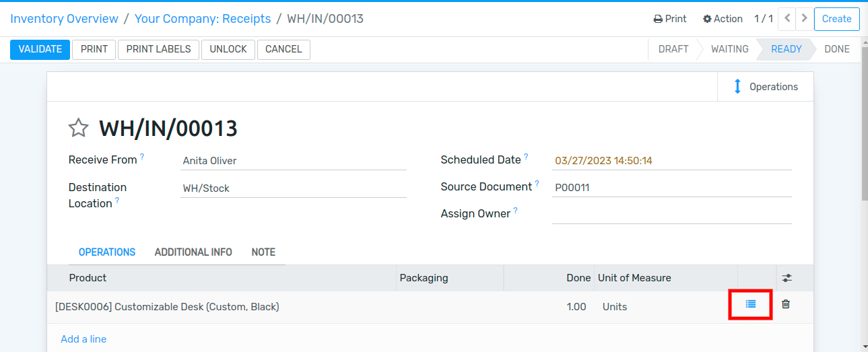Open detailed operations list icon
The image size is (868, 352).
tap(751, 304)
